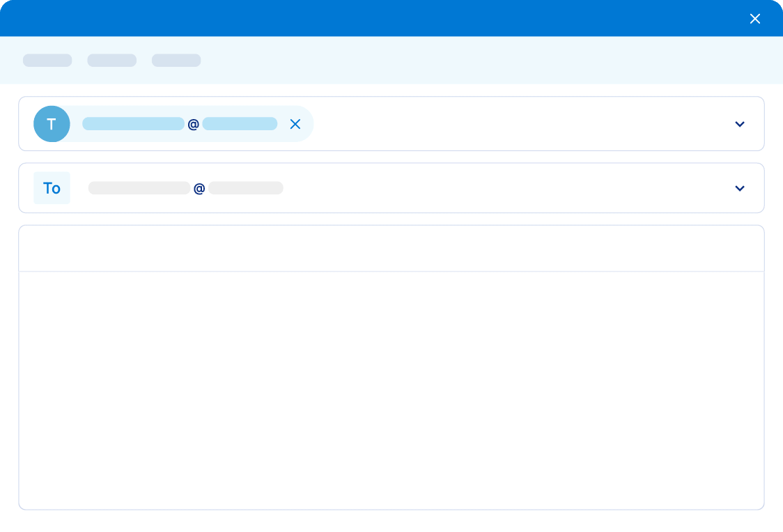Click the blue title bar of the window
The height and width of the screenshot is (532, 783).
(376, 18)
